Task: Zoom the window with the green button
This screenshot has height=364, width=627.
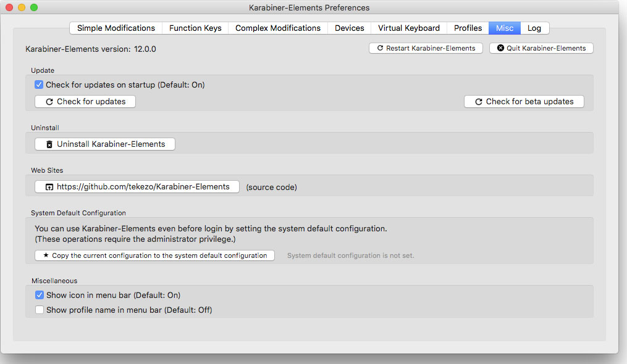Action: pyautogui.click(x=34, y=7)
